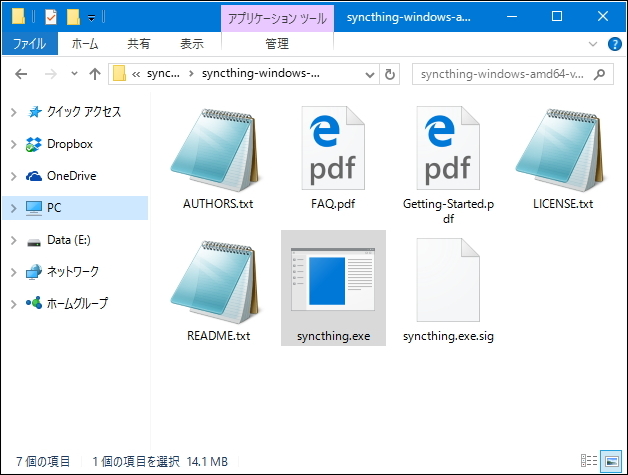Viewport: 628px width, 475px height.
Task: Open Quick Access Toolbar customize dropdown
Action: coord(91,18)
